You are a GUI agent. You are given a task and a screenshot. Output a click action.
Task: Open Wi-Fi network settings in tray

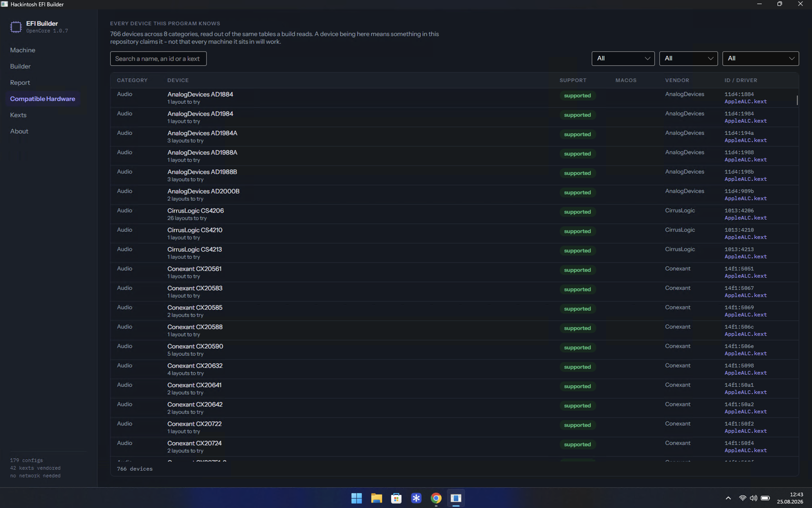[x=742, y=498]
